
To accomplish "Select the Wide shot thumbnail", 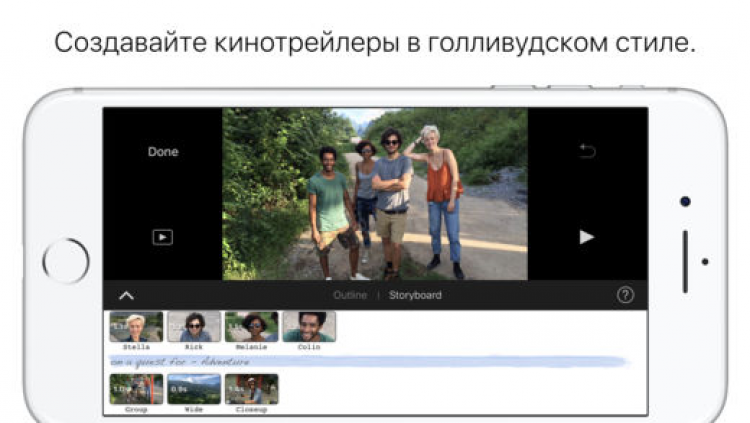I will [194, 389].
